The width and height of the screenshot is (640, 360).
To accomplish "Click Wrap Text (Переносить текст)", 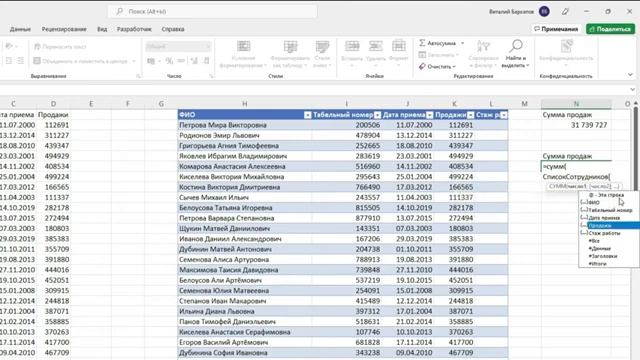I will (60, 47).
